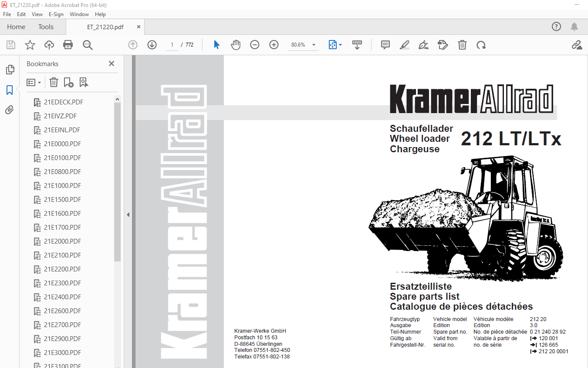This screenshot has width=588, height=368.
Task: Select the highlight text tool
Action: (x=405, y=45)
